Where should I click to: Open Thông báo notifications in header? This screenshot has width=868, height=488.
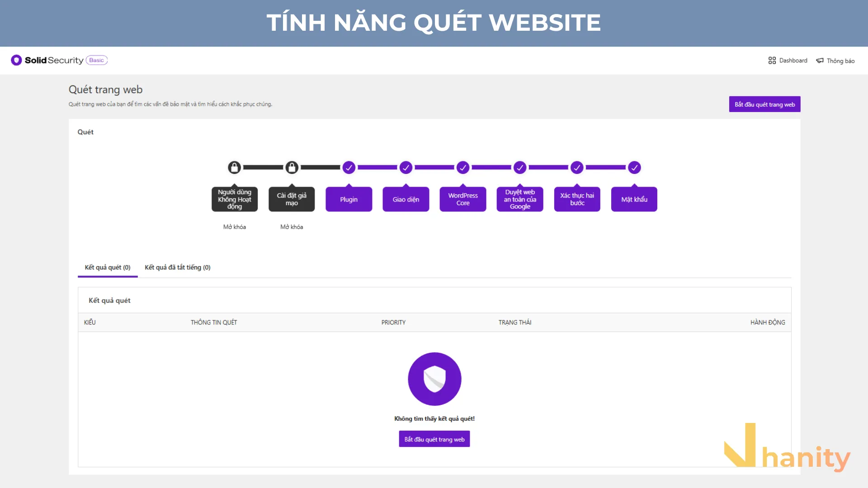835,61
